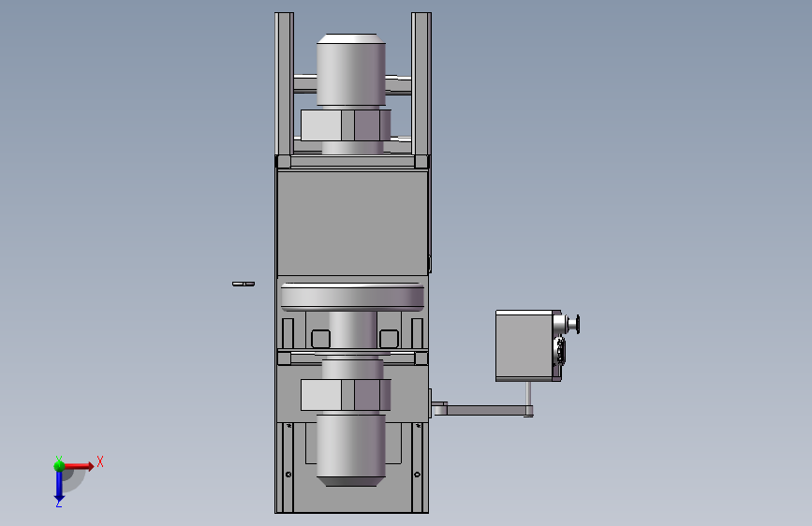Select the small detached part left of the machine

point(244,284)
